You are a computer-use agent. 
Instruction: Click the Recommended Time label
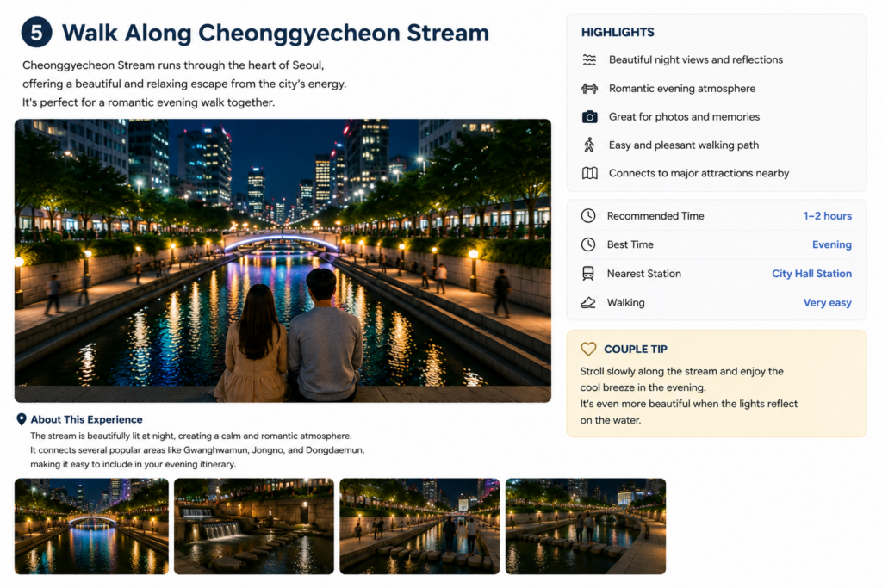pos(655,216)
